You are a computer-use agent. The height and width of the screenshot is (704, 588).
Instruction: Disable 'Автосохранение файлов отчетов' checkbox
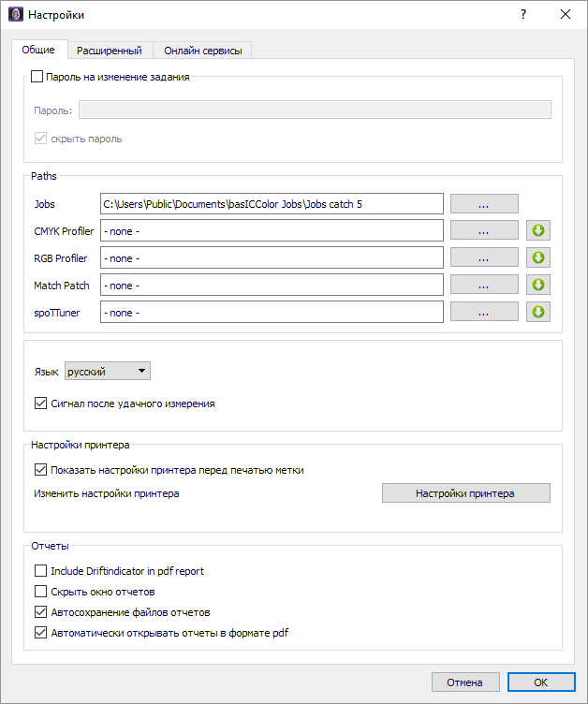(40, 612)
